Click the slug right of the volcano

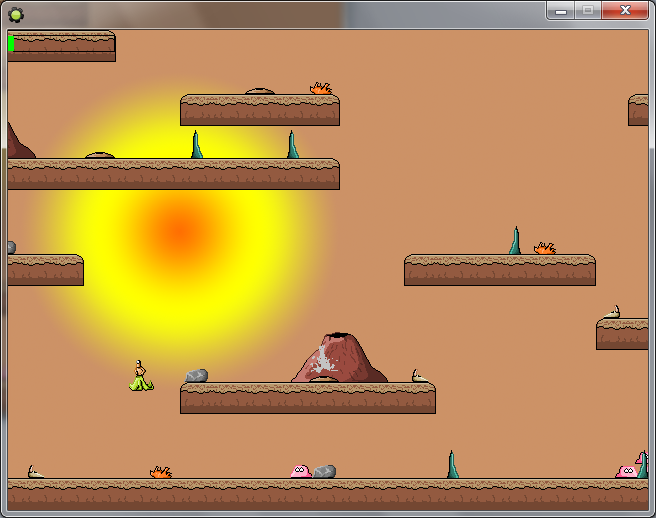pyautogui.click(x=421, y=376)
